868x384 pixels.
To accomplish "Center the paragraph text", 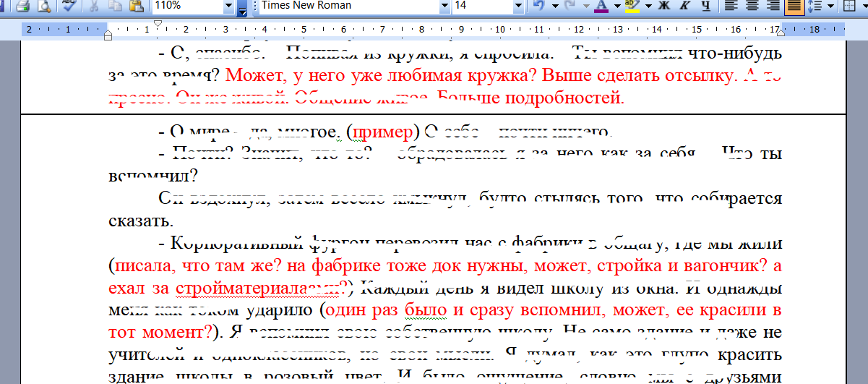I will [752, 7].
